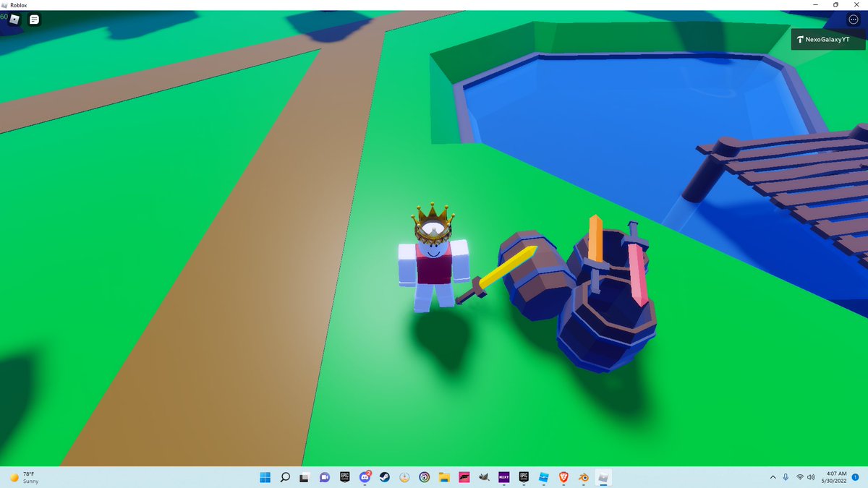Open the first Epic Games taskbar icon
The width and height of the screenshot is (868, 488).
pos(345,477)
